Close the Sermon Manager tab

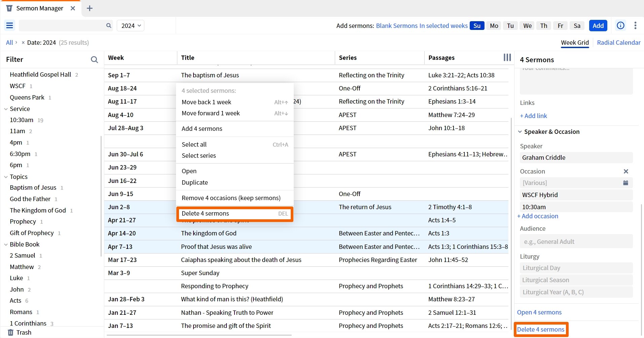coord(73,8)
